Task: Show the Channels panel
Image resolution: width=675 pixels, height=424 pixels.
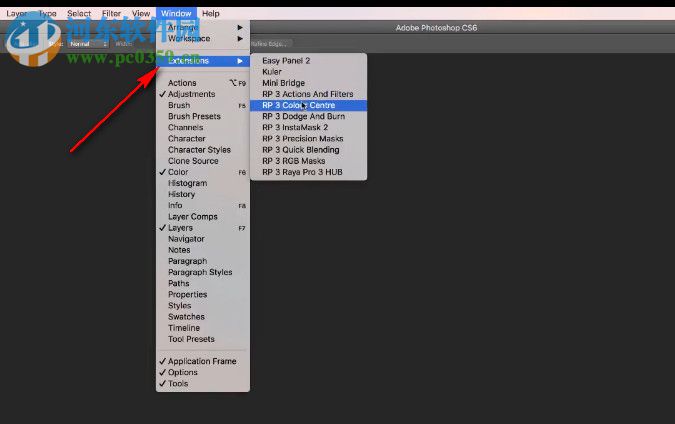Action: point(203,128)
